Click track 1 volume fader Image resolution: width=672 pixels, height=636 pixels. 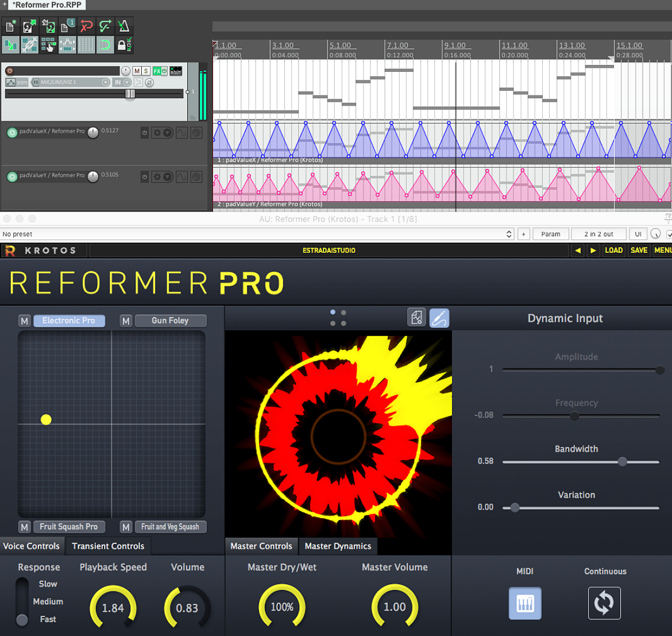click(x=130, y=94)
